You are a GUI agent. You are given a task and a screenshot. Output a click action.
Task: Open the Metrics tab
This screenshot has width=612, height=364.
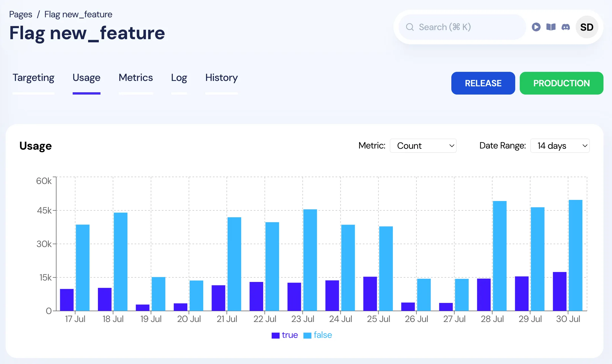136,78
